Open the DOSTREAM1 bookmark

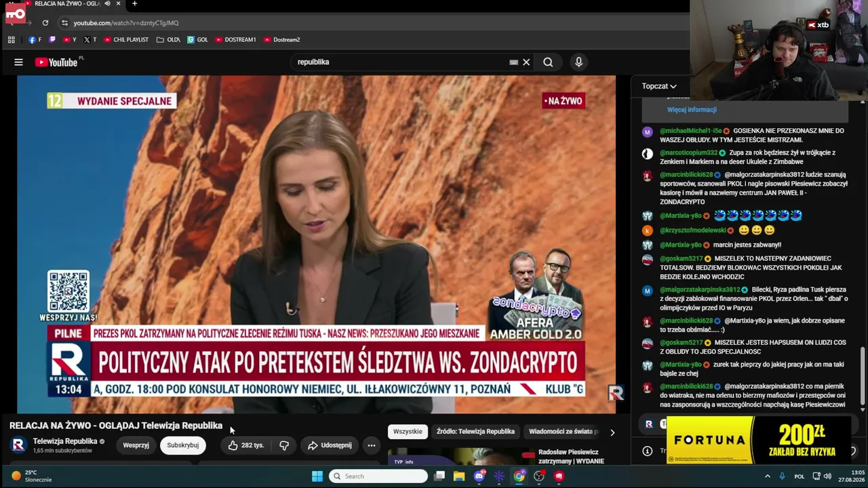[x=235, y=40]
